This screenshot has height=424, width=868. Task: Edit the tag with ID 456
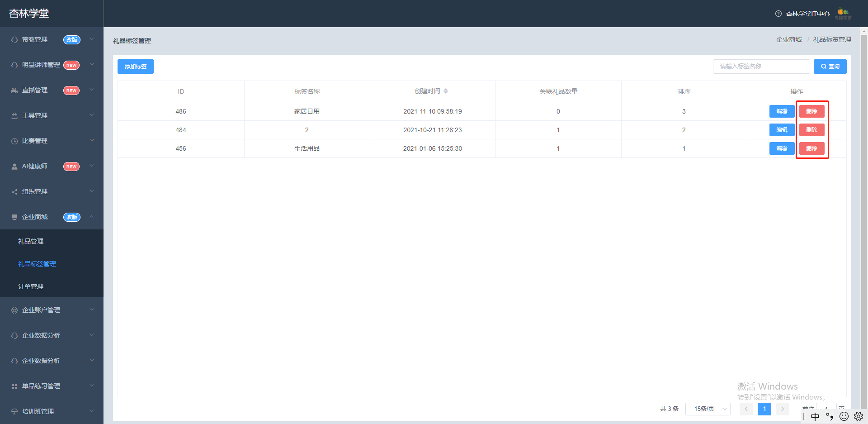point(782,148)
